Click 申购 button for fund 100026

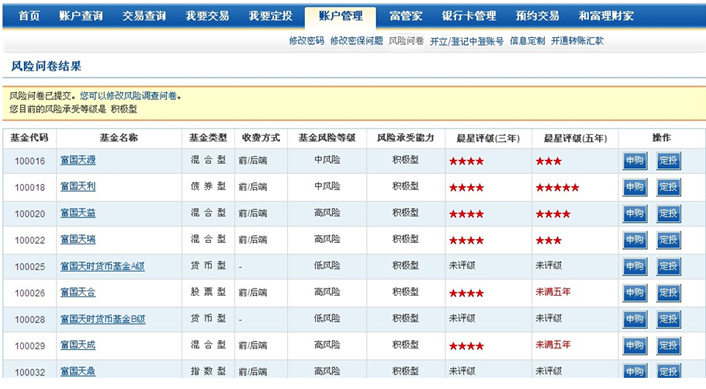tap(635, 293)
